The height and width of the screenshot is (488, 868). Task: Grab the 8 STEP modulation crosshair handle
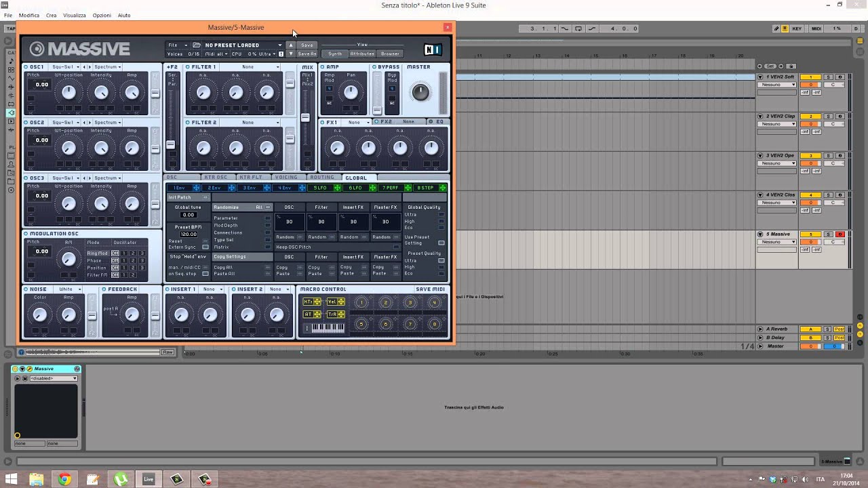pos(443,188)
